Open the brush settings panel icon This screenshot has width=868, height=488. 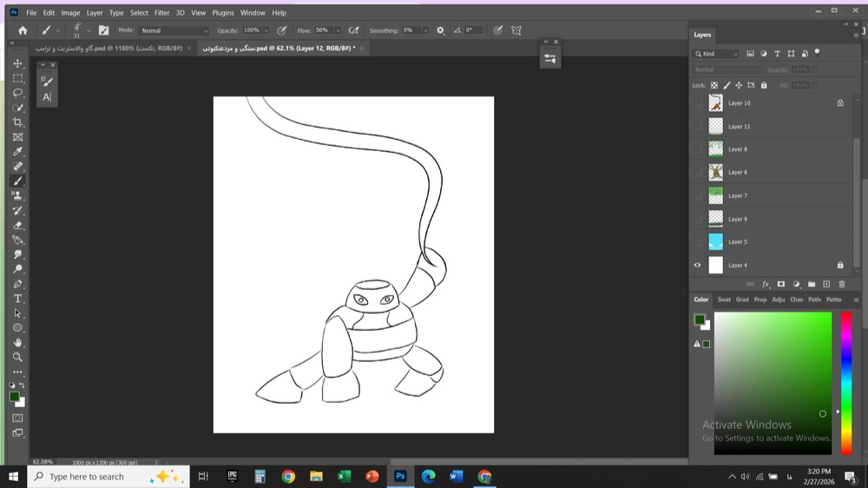pos(103,30)
